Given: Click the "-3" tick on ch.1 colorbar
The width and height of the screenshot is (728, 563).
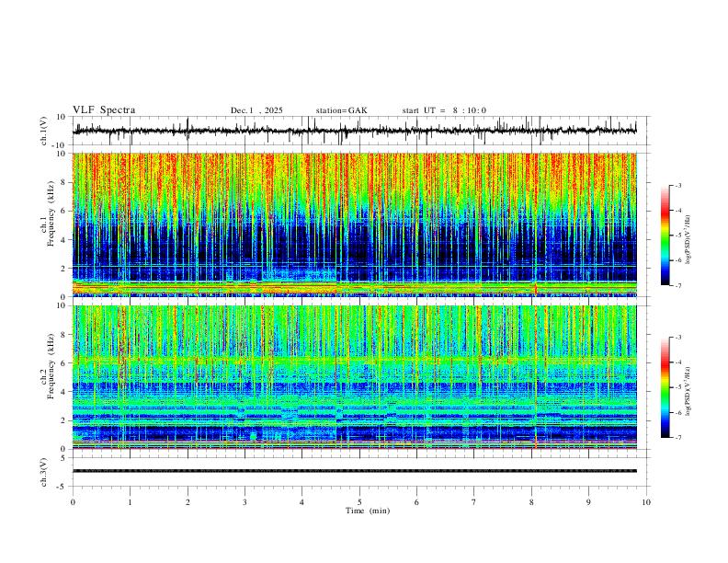Looking at the screenshot, I should pyautogui.click(x=677, y=186).
